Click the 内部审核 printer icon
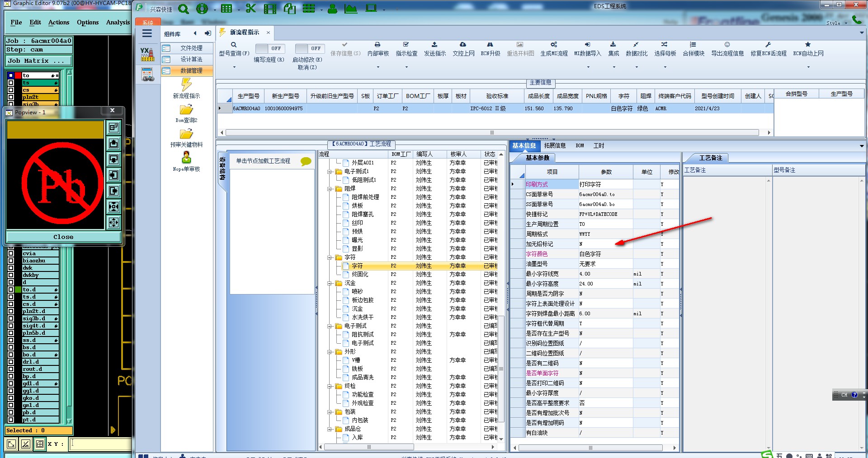 pyautogui.click(x=377, y=45)
